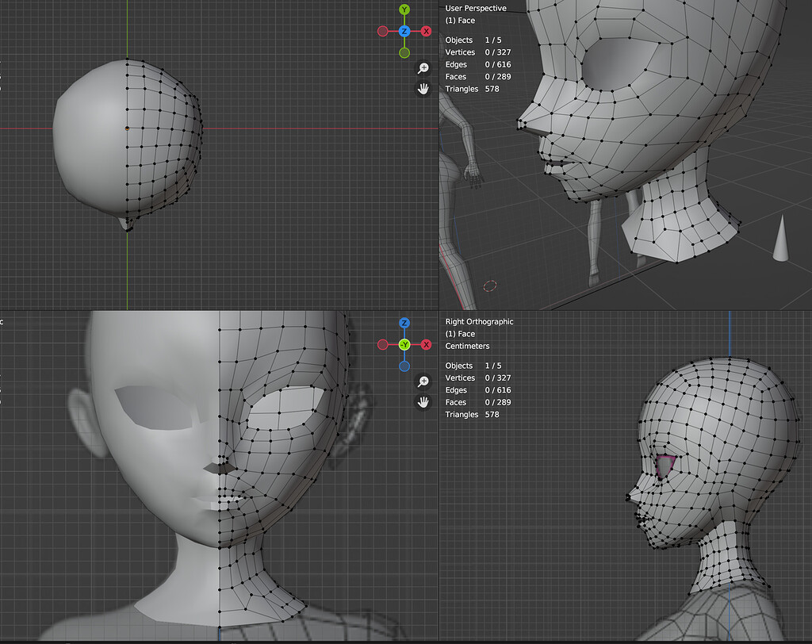Click the green -Y center sphere of the bottom gizmo
The width and height of the screenshot is (812, 644).
404,344
